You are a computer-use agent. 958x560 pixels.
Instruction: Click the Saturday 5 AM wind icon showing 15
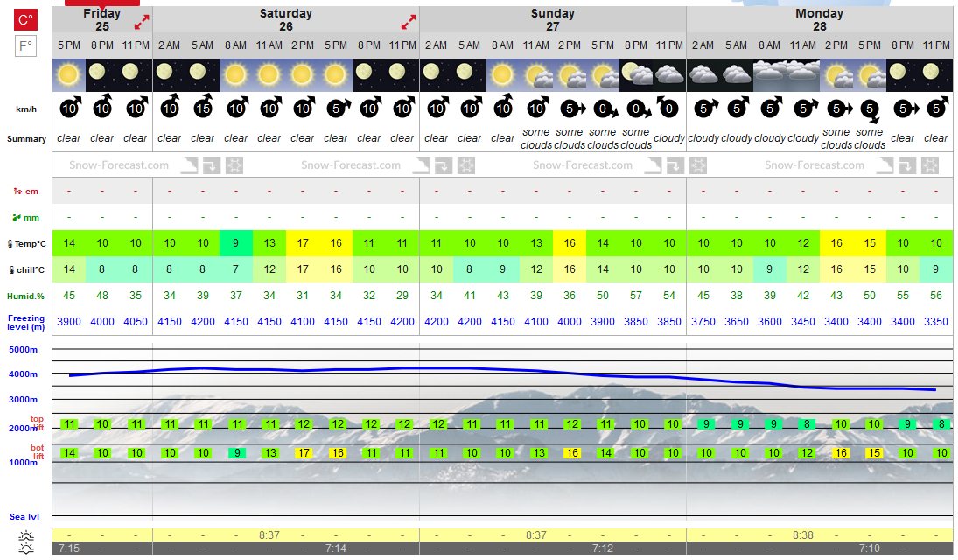click(203, 107)
